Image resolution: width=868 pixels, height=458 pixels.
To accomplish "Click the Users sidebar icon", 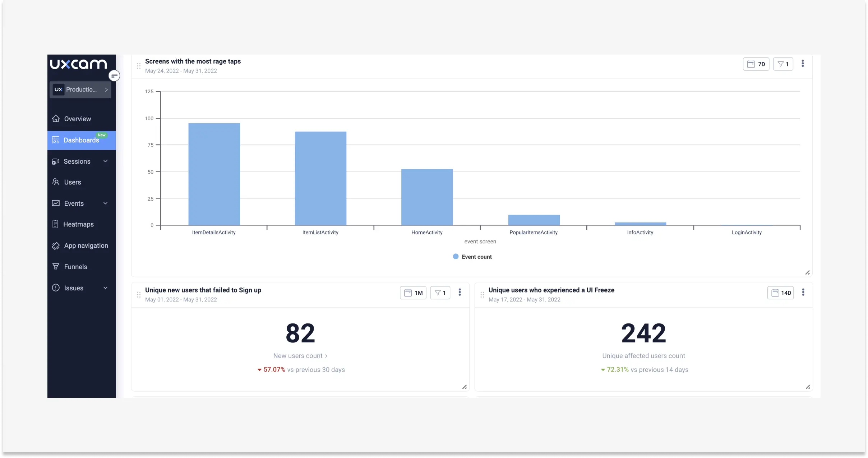I will (56, 182).
